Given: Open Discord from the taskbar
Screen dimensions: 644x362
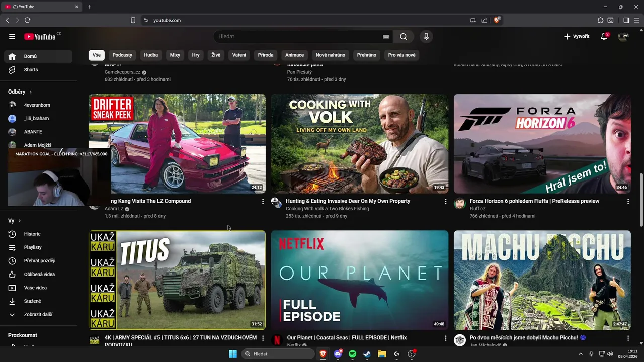Looking at the screenshot, I should tap(338, 354).
